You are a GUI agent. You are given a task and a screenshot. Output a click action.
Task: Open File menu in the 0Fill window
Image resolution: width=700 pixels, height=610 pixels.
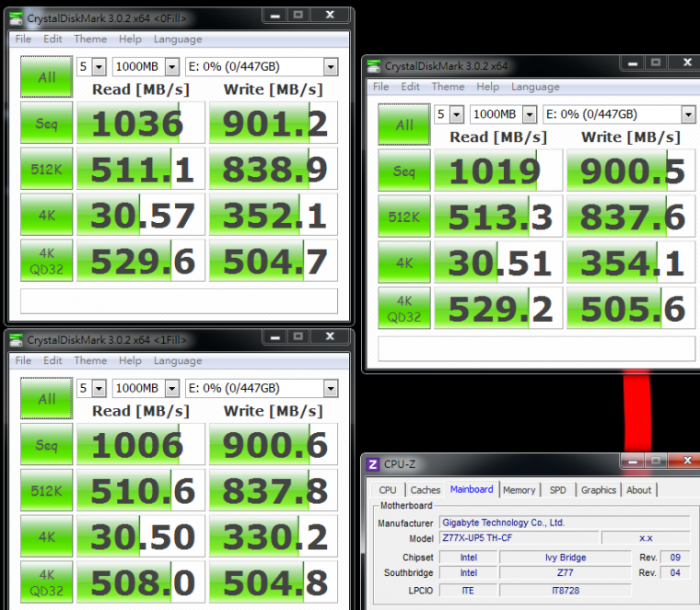tap(23, 39)
